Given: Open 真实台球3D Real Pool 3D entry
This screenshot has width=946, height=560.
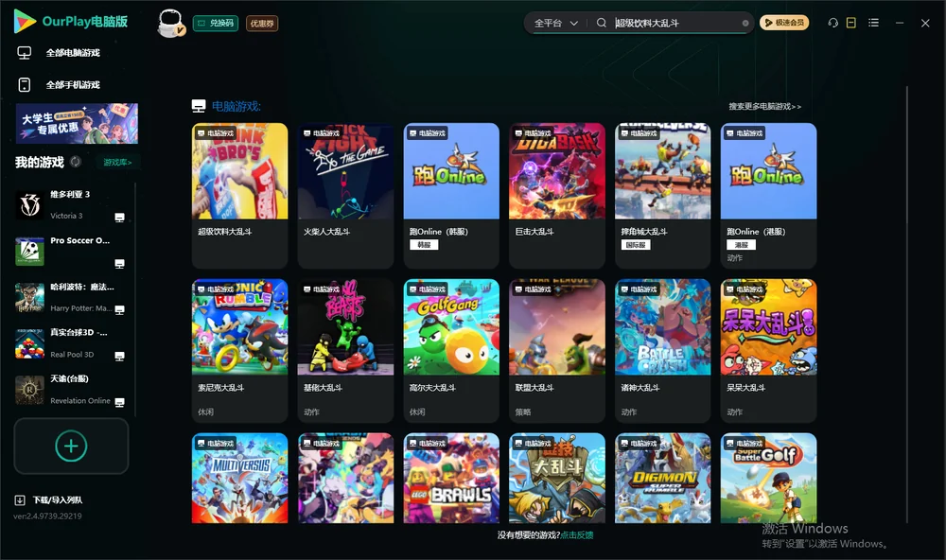Looking at the screenshot, I should 71,344.
